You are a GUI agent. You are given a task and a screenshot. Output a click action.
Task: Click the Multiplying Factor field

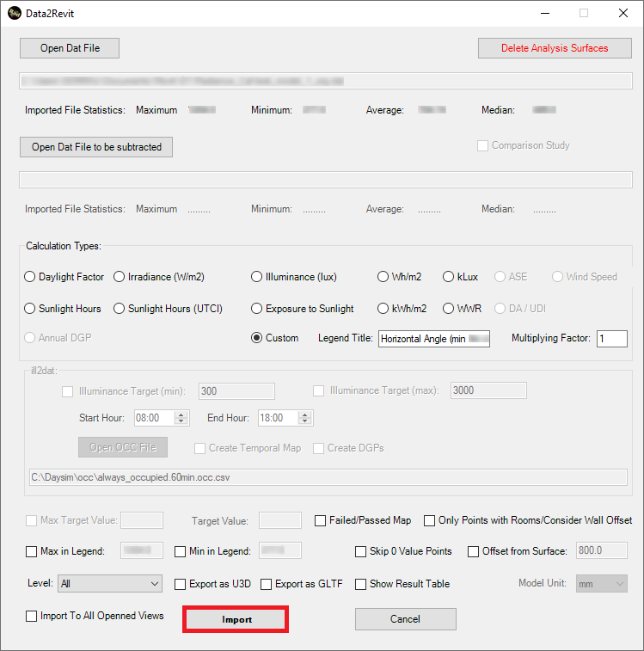pyautogui.click(x=612, y=339)
